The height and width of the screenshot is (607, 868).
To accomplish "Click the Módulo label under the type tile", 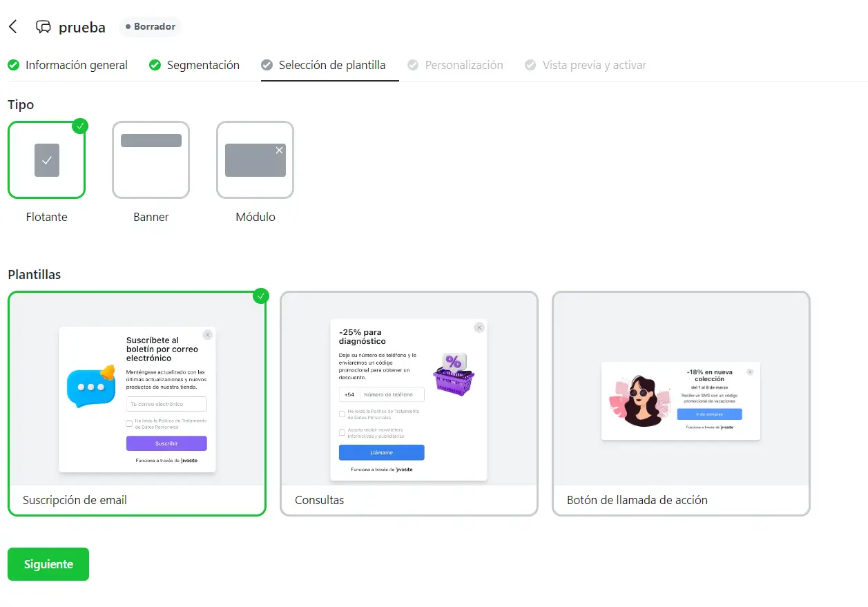I will tap(255, 217).
